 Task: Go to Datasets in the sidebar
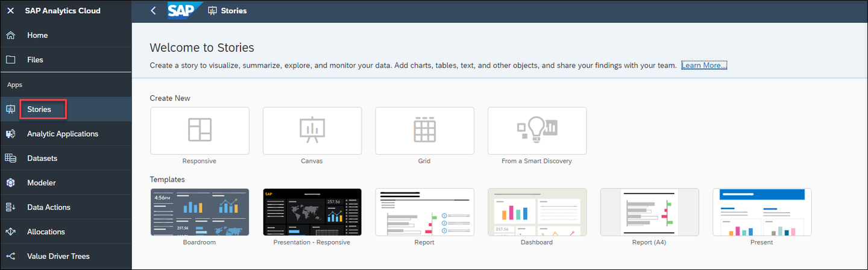[66, 159]
